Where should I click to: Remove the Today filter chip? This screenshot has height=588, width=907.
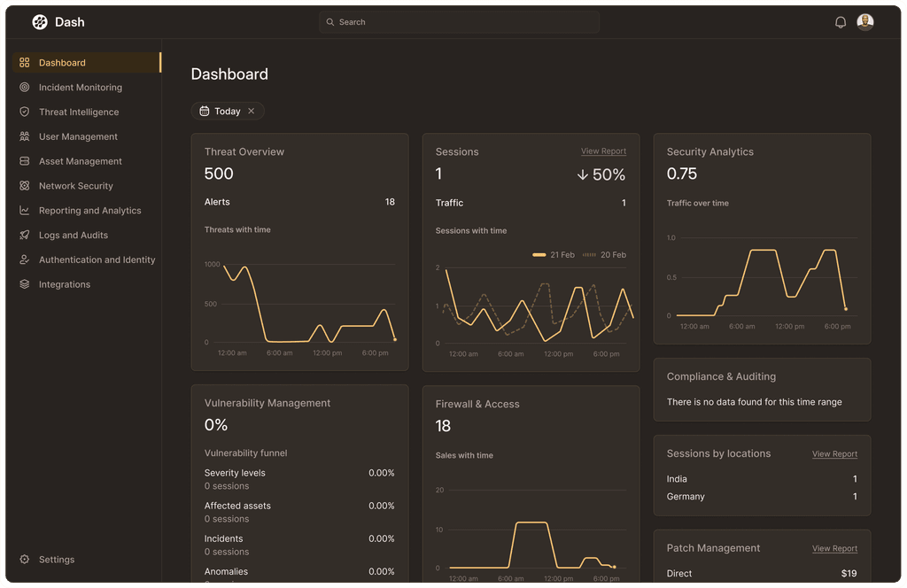click(x=252, y=111)
